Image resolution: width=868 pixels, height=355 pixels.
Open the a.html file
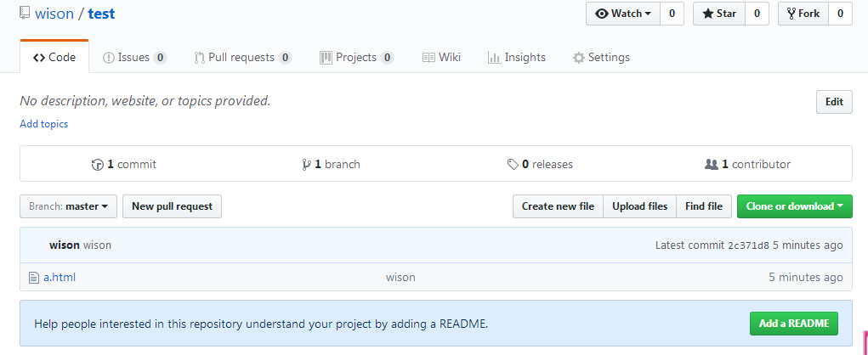click(x=60, y=277)
